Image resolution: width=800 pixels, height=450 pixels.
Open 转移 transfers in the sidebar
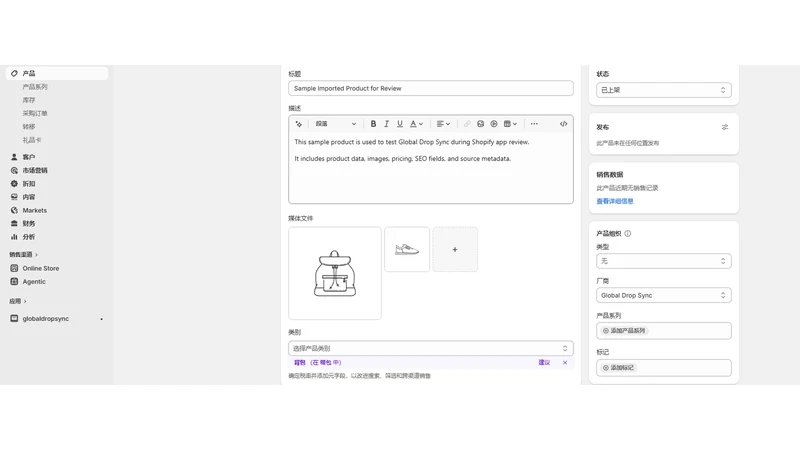29,127
